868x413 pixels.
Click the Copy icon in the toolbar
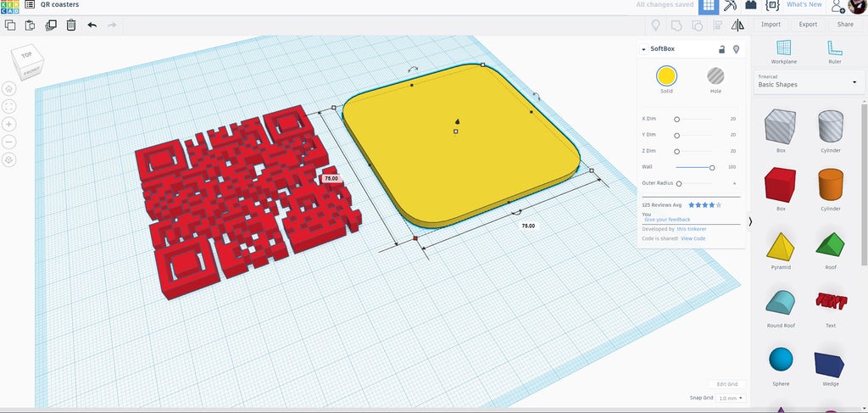(10, 25)
